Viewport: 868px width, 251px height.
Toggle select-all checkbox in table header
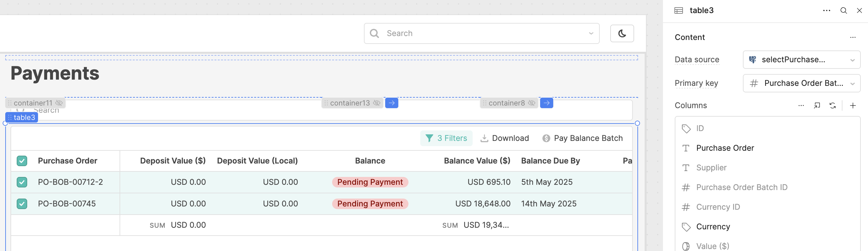22,161
